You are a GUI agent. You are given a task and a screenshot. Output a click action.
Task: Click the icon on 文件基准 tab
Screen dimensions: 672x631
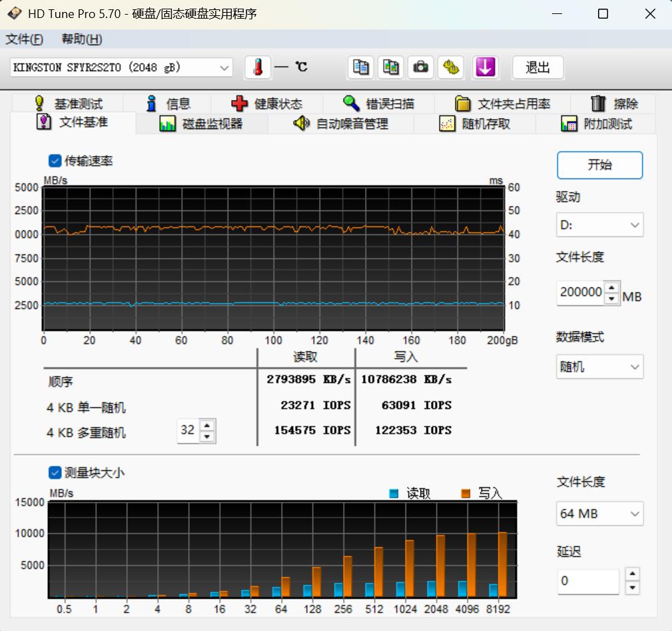point(44,122)
